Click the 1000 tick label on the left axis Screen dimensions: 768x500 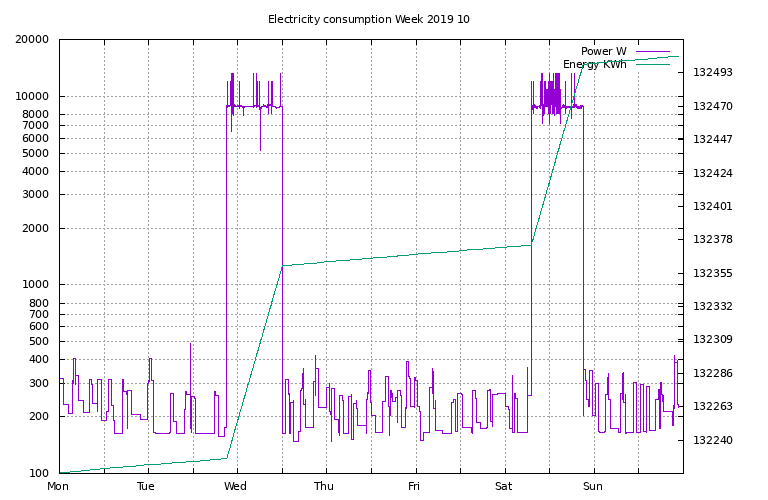pyautogui.click(x=36, y=285)
